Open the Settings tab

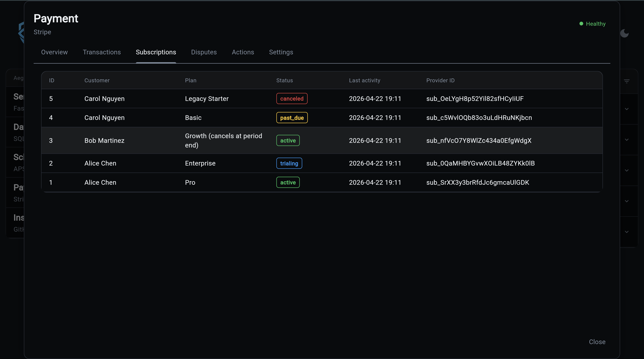click(x=281, y=52)
